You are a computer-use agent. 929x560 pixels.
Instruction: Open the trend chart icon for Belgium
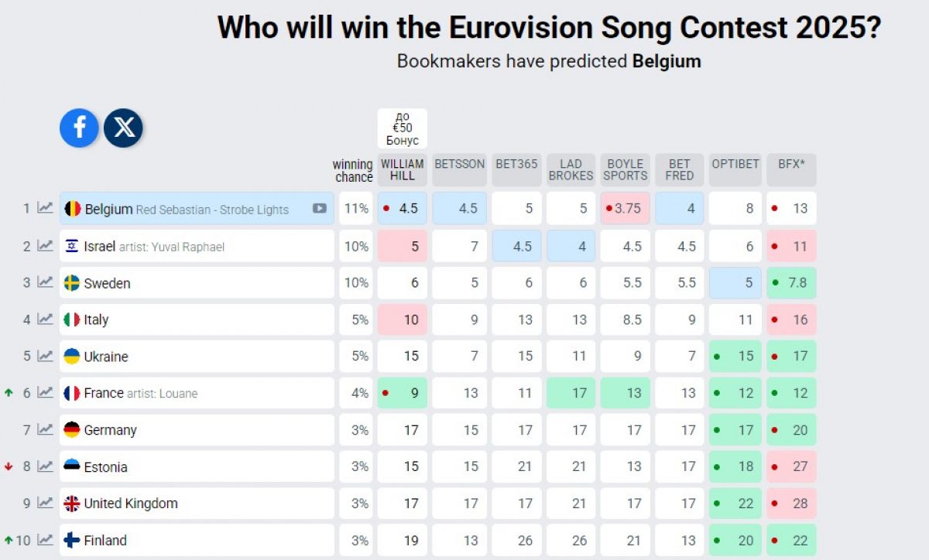coord(46,208)
